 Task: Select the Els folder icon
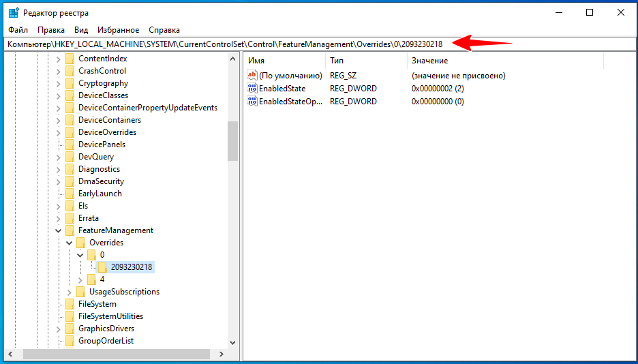[x=70, y=206]
